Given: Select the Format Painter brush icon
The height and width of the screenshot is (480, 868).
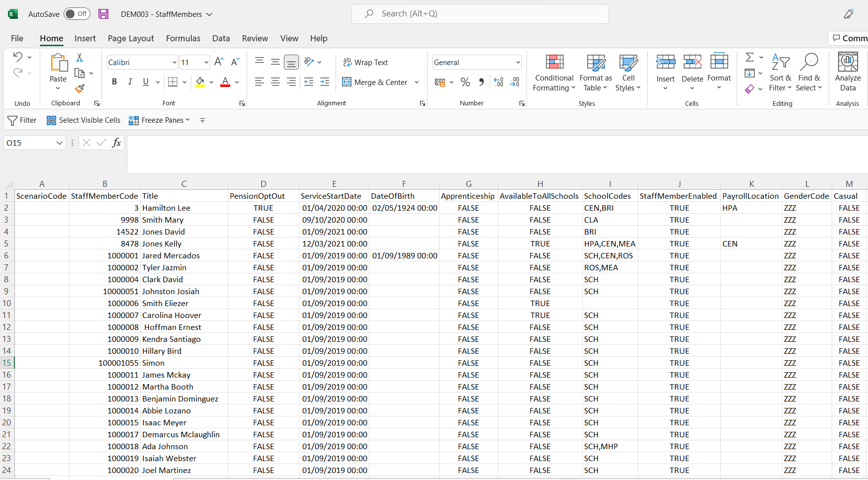Looking at the screenshot, I should (80, 88).
